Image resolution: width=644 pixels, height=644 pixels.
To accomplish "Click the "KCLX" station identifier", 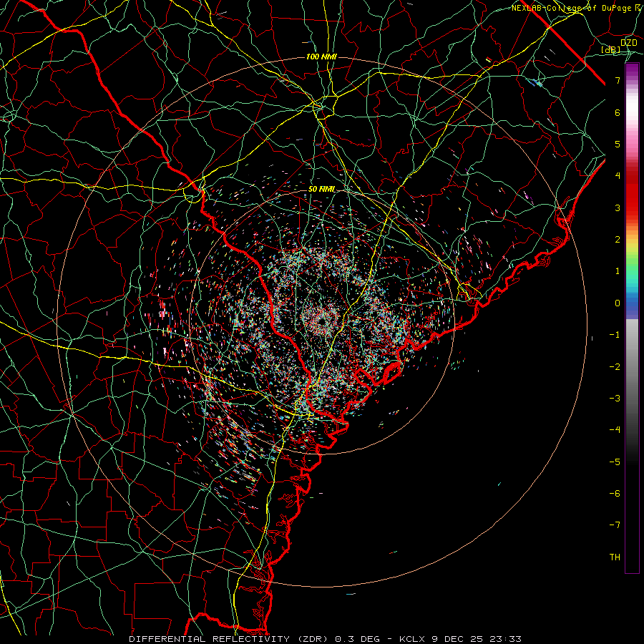I will click(412, 639).
